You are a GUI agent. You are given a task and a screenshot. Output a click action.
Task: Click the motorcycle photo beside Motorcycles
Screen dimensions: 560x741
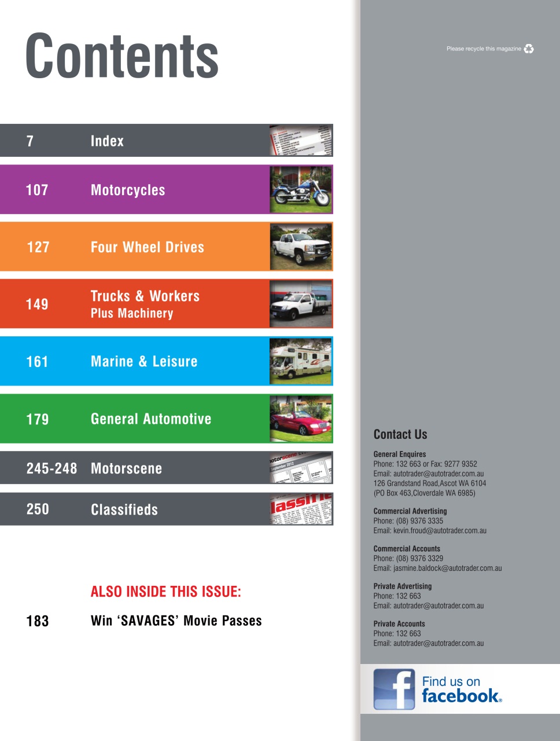click(301, 189)
